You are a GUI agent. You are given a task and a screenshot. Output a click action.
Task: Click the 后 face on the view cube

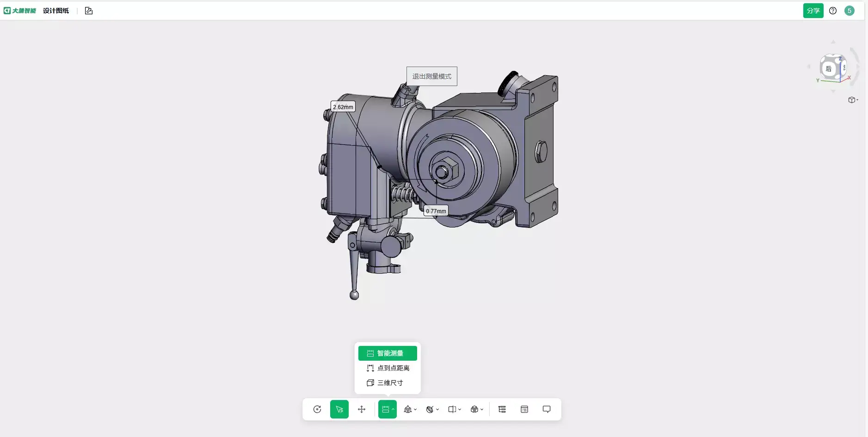tap(829, 68)
